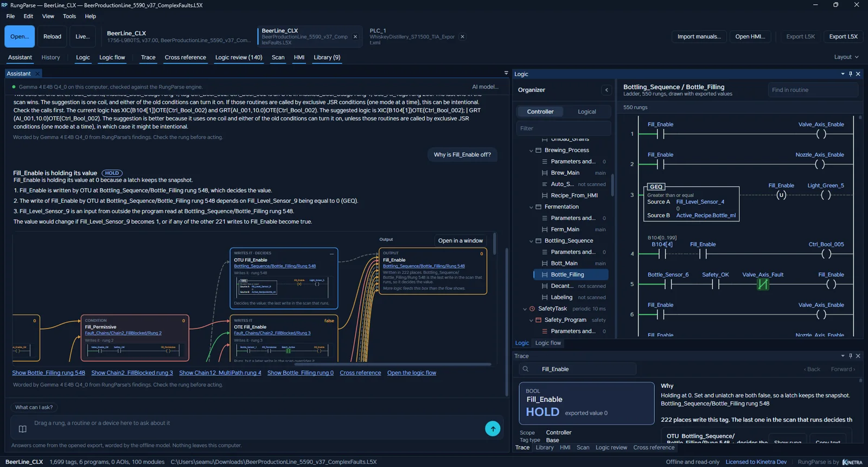Viewport: 868px width, 467px height.
Task: Collapse the SafetyTask node
Action: coord(525,309)
